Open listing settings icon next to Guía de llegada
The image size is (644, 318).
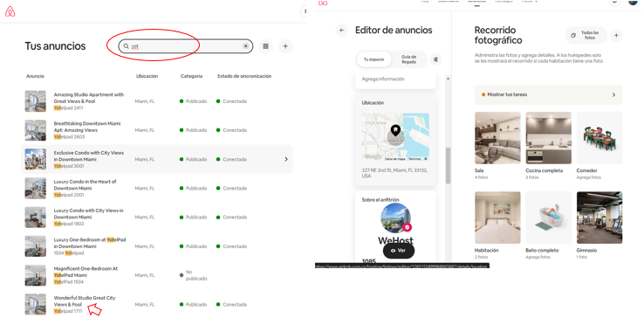click(435, 59)
